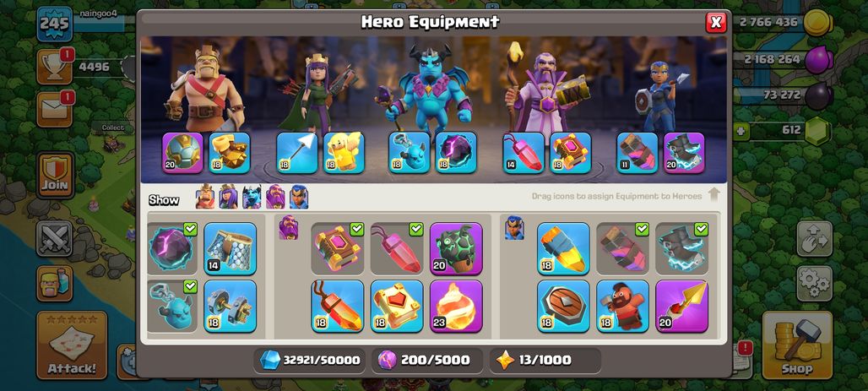Select the Rocket Spear equipment icon

tap(681, 306)
